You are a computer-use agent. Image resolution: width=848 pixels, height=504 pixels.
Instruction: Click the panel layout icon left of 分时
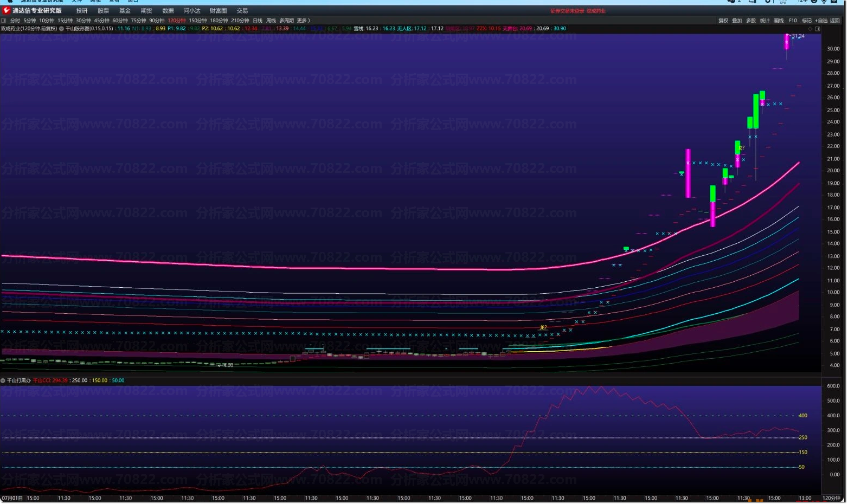4,21
